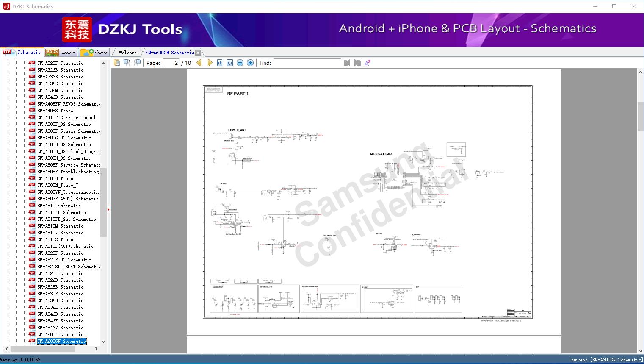Image resolution: width=644 pixels, height=364 pixels.
Task: Click the document vertical scrollbar thumb
Action: coord(641,117)
